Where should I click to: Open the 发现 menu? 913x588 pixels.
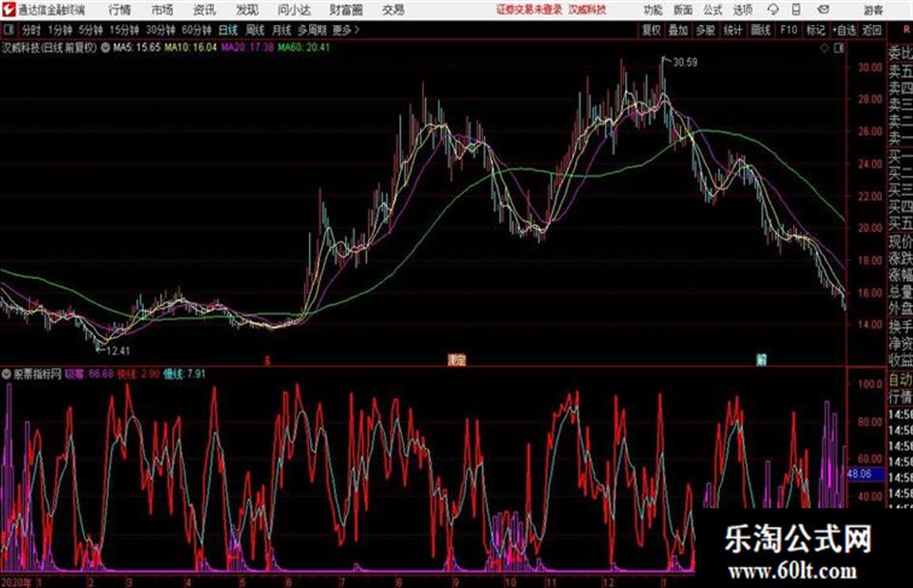(x=247, y=10)
